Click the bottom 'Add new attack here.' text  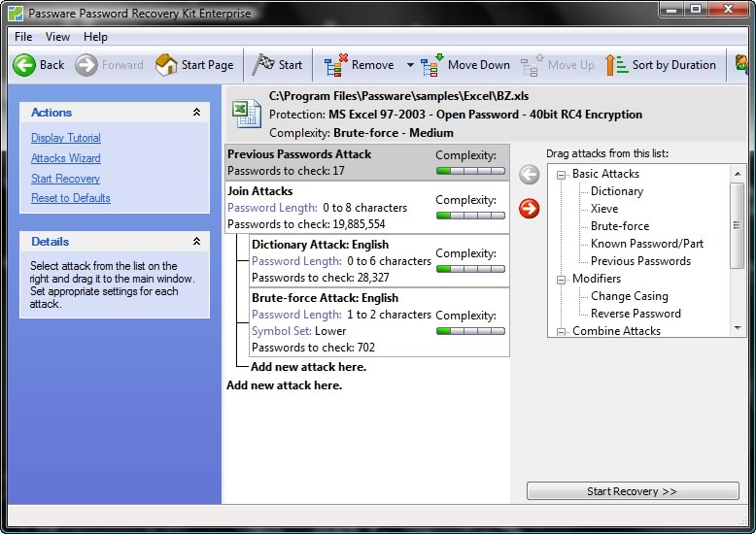tap(285, 385)
